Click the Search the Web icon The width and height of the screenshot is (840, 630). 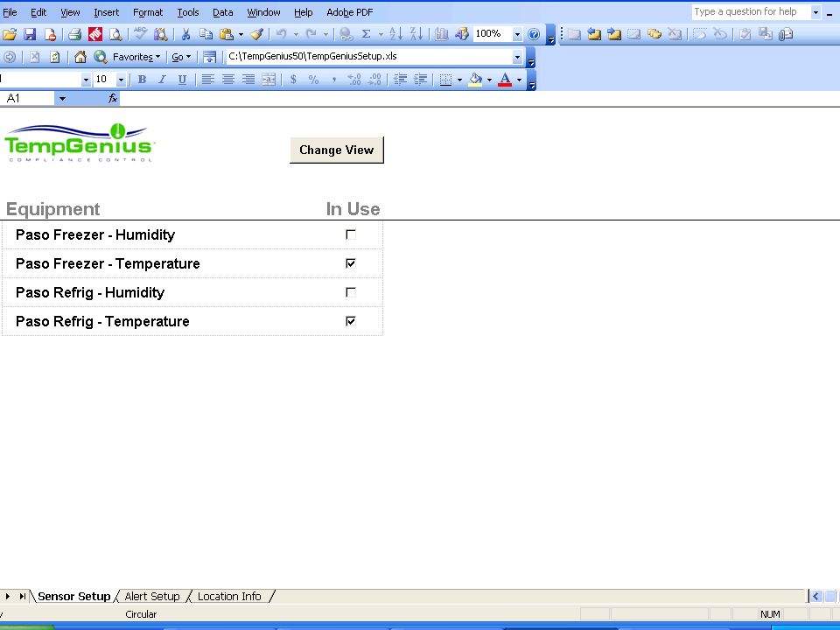100,57
